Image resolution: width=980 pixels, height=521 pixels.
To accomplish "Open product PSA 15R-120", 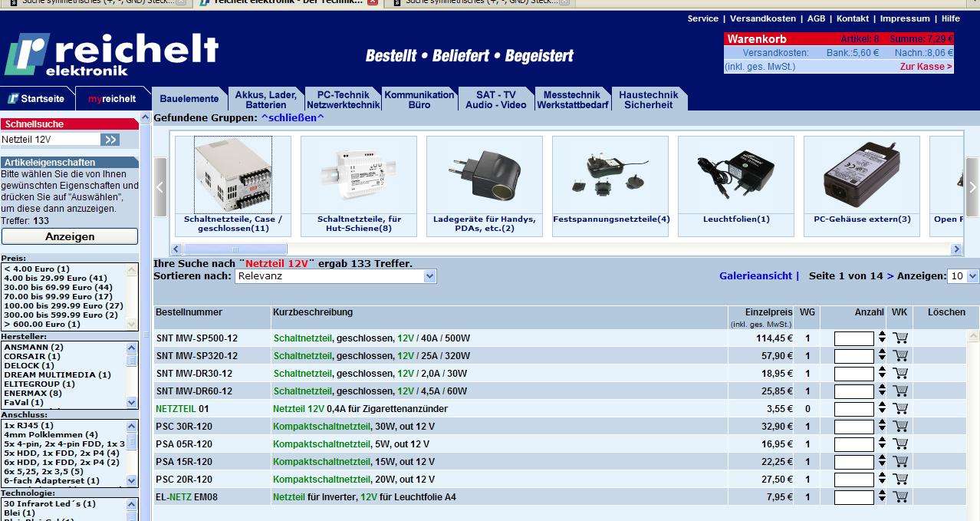I will [x=184, y=462].
